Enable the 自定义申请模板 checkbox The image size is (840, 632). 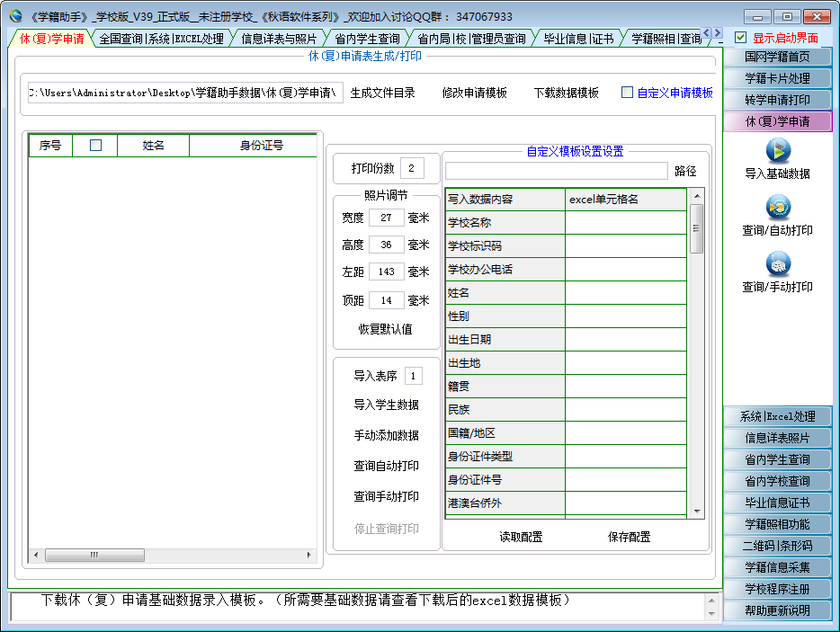click(628, 93)
